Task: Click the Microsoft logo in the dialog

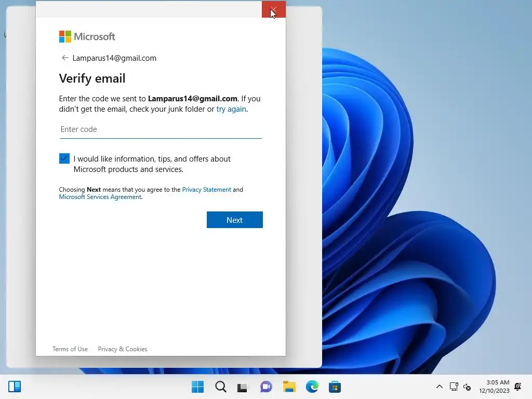Action: click(x=87, y=36)
